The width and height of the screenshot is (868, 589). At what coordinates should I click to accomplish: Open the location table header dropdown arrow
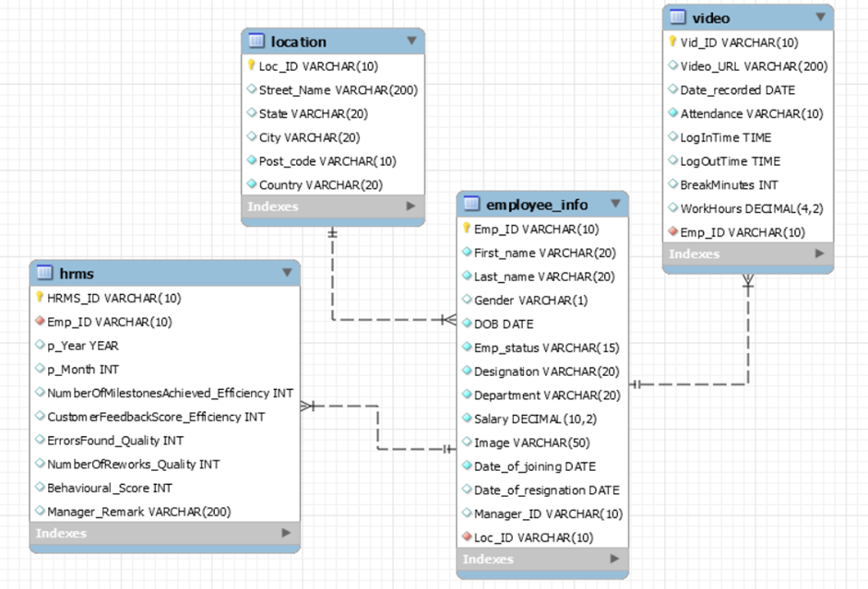coord(412,41)
